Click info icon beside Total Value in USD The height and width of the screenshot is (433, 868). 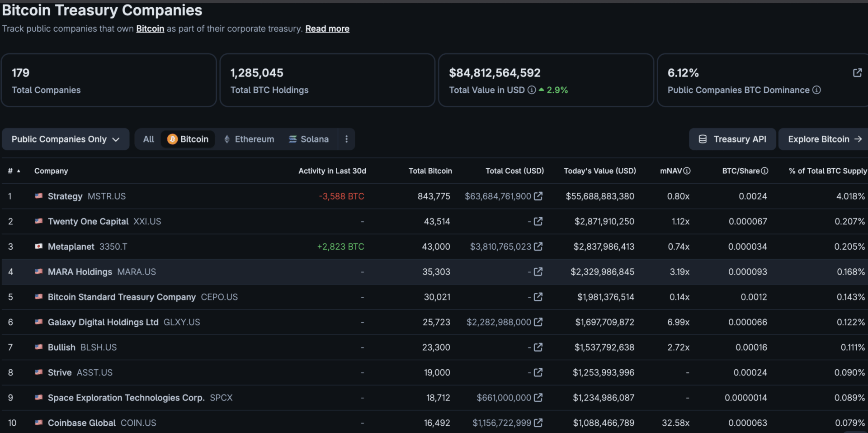pyautogui.click(x=532, y=90)
